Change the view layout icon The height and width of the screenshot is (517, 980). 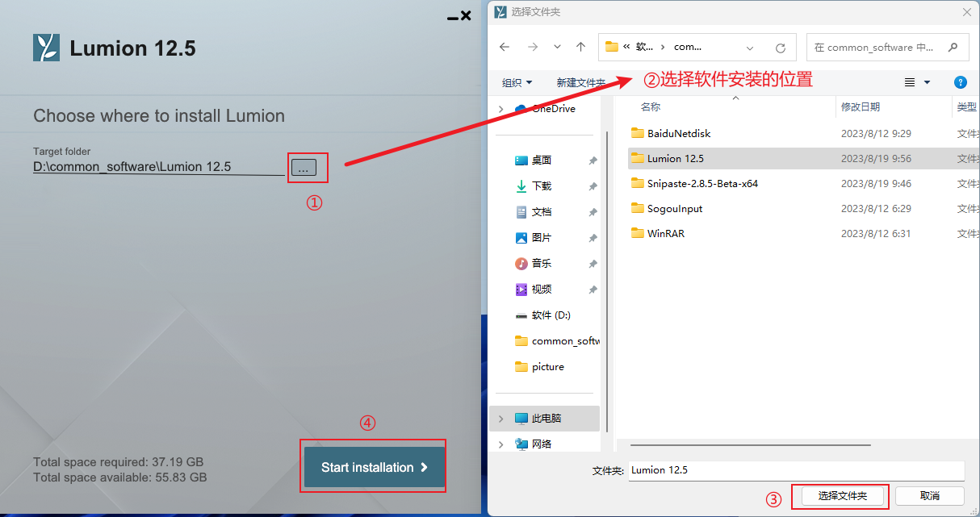click(910, 82)
